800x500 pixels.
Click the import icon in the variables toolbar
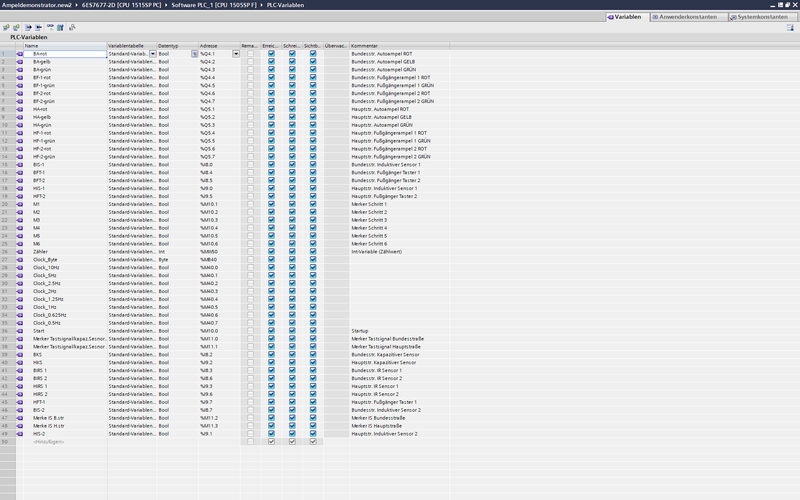point(39,27)
